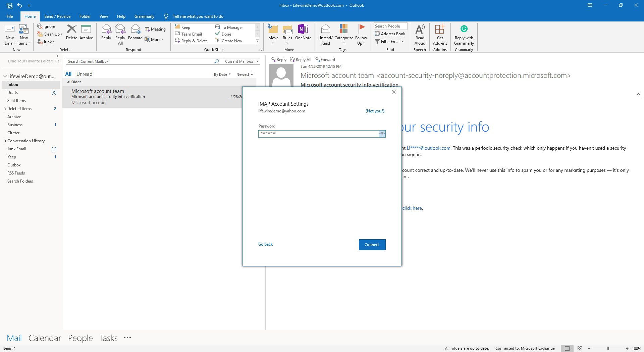Open the Filter Email dropdown

389,41
